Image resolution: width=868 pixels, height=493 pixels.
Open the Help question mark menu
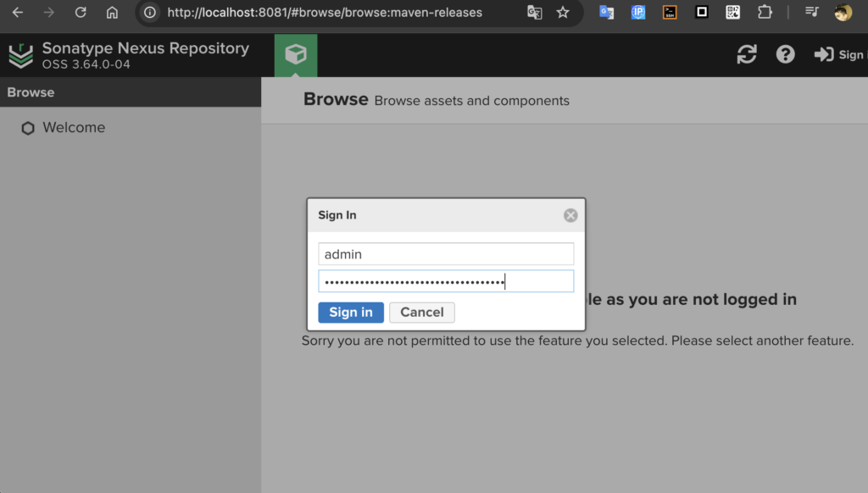pos(786,54)
